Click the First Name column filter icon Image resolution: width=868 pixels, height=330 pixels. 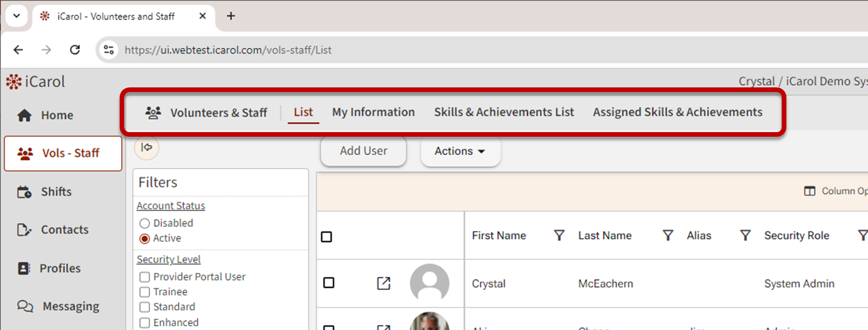click(559, 235)
